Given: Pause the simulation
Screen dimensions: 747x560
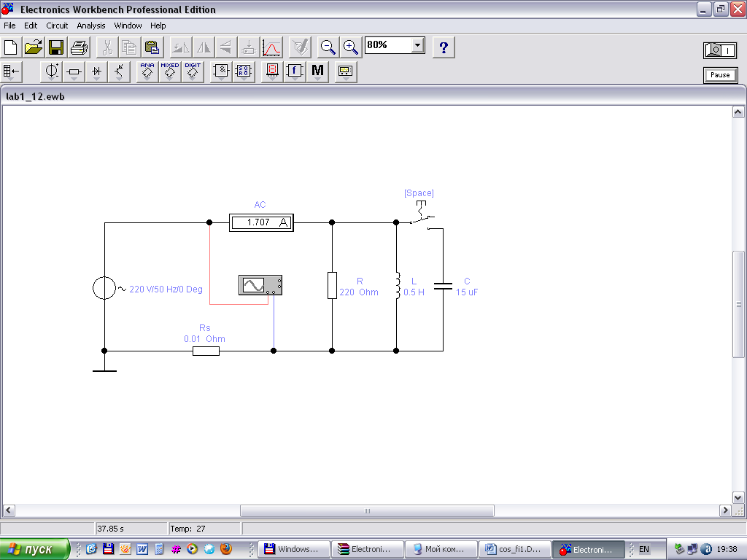Looking at the screenshot, I should click(720, 75).
